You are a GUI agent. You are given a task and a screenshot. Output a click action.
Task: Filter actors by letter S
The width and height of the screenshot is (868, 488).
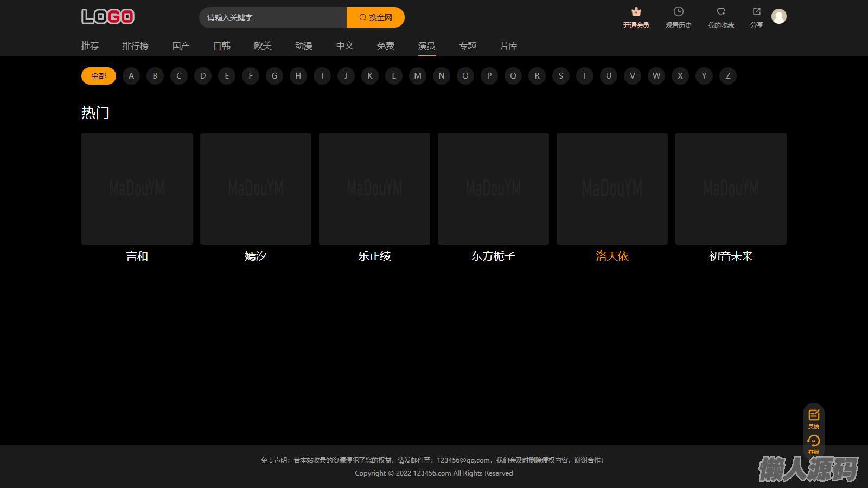pos(561,76)
